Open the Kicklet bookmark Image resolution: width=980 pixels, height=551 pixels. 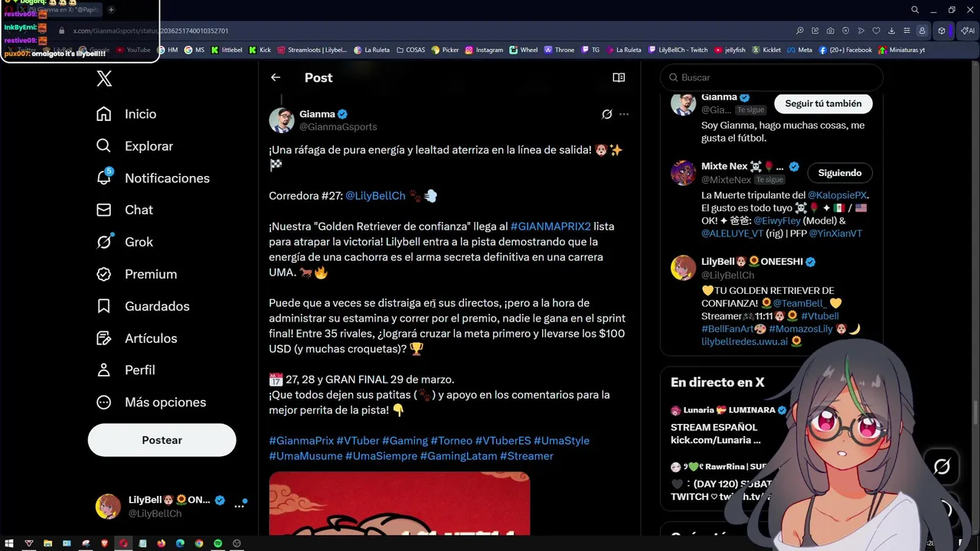click(766, 50)
